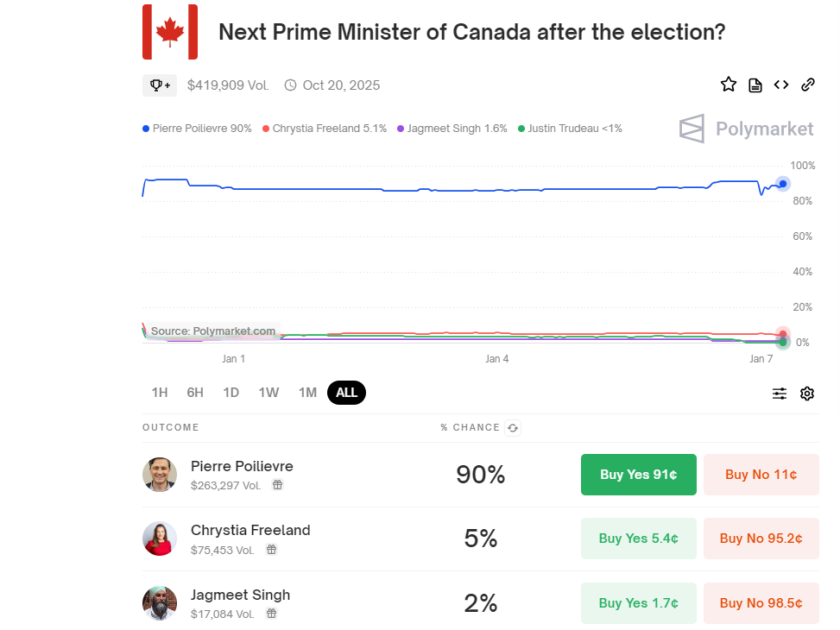
Task: Click gift icon under Chrystia Freeland
Action: 271,550
